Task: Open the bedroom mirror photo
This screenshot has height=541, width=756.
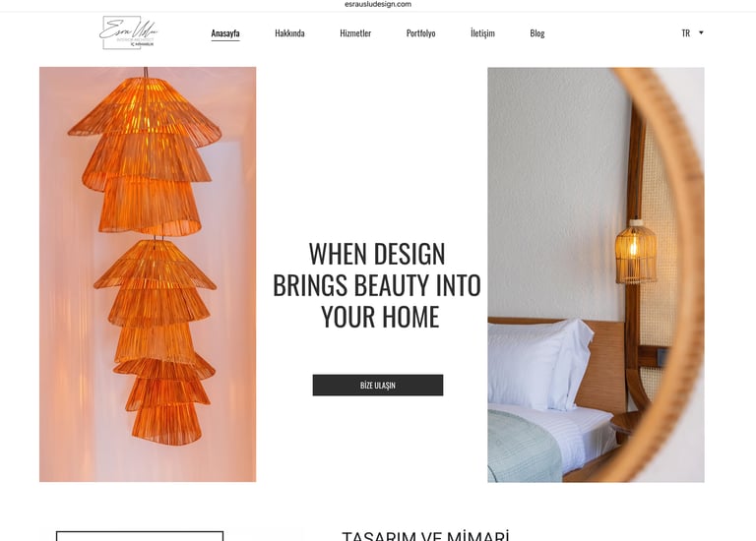Action: (x=596, y=274)
